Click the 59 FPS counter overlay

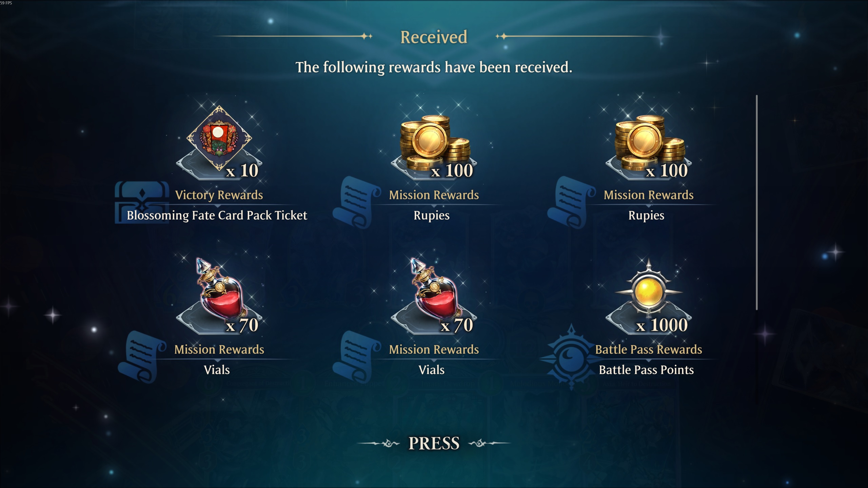(x=6, y=3)
